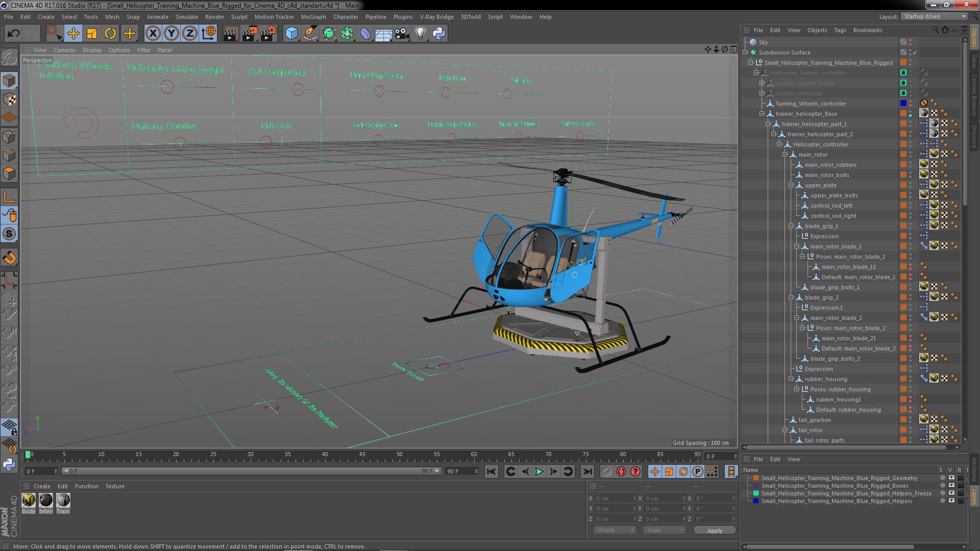Click the Undo arrow icon
980x551 pixels.
click(13, 34)
